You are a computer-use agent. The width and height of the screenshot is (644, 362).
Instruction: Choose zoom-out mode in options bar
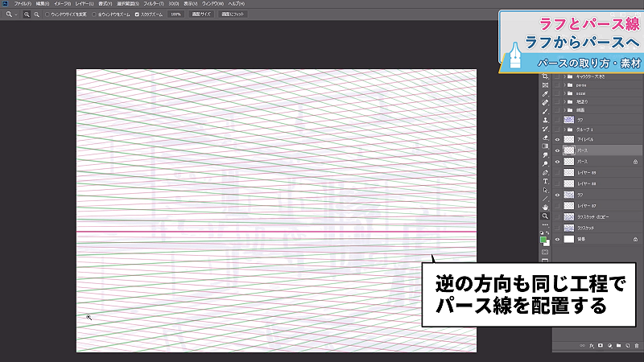(x=36, y=14)
